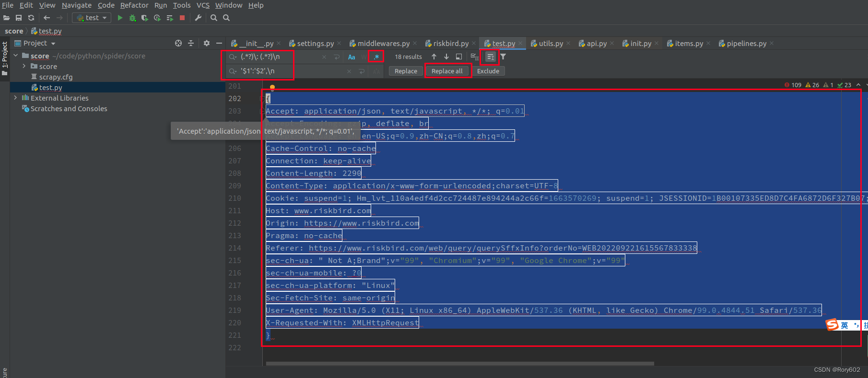This screenshot has width=868, height=378.
Task: Jump to previous search occurrence
Action: [x=434, y=57]
